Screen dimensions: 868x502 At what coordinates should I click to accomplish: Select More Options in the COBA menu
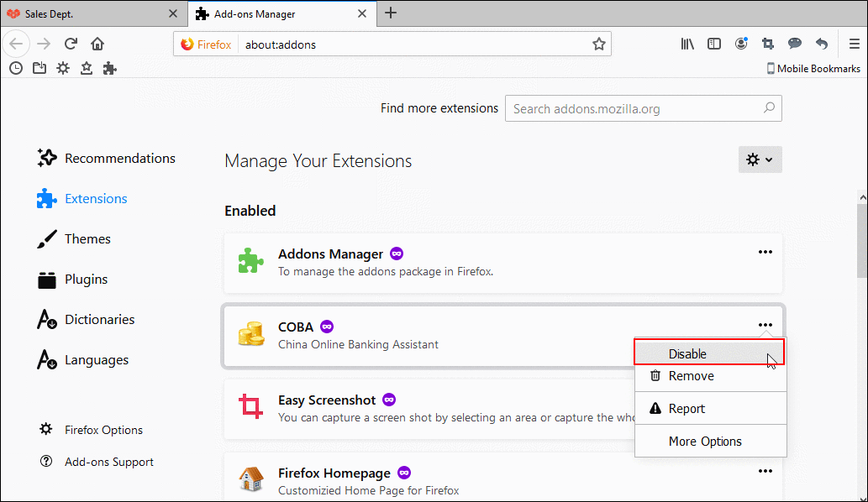(x=710, y=442)
